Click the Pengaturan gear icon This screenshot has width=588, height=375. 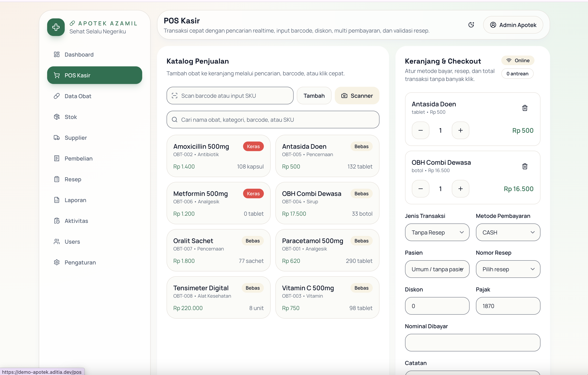coord(57,262)
